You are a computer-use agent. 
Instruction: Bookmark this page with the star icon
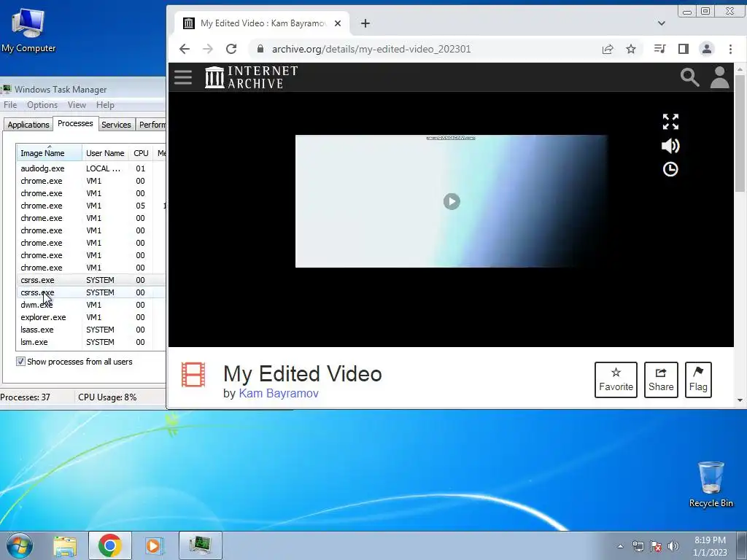[x=631, y=49]
